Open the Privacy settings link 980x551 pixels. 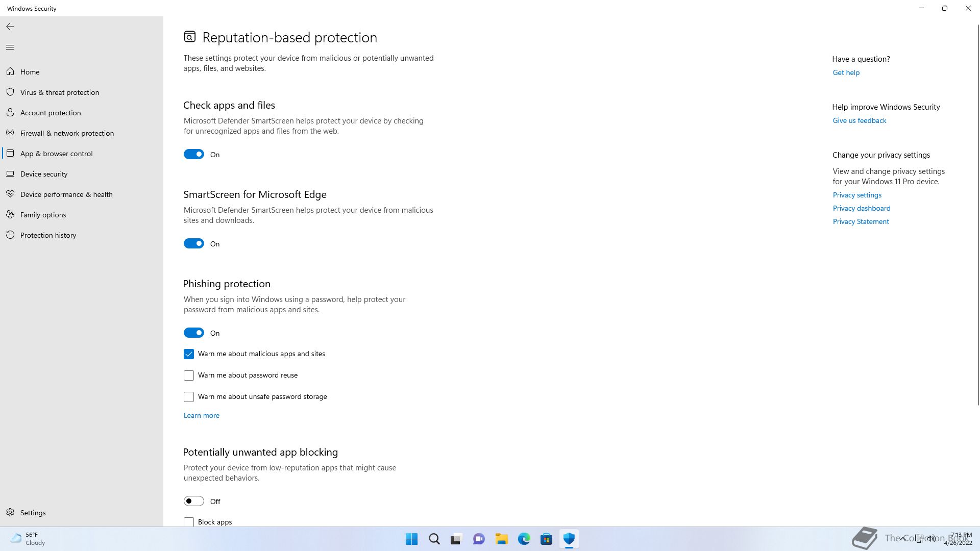click(857, 195)
